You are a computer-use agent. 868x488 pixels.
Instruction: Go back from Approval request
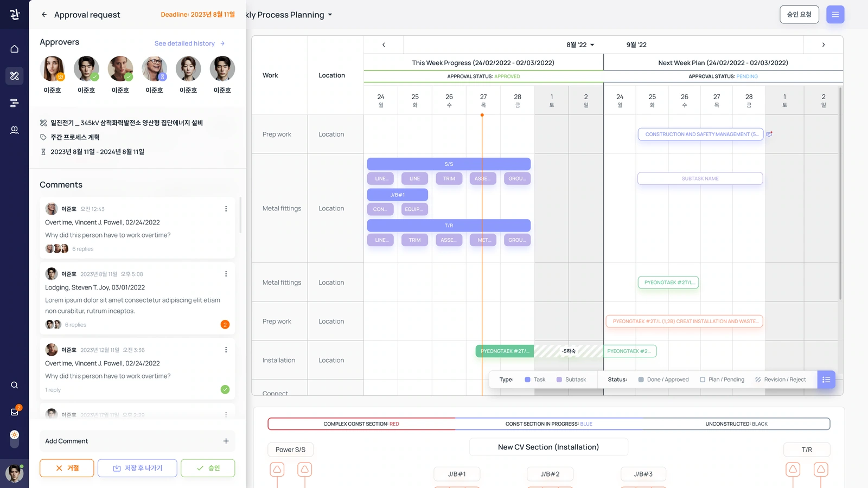tap(44, 15)
